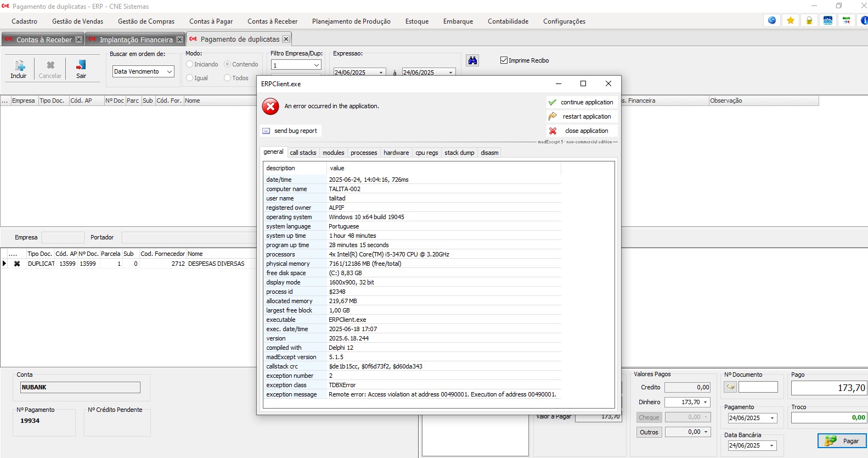Click the Nº Documento input field
Viewport: 868px width, 458px height.
click(x=758, y=387)
